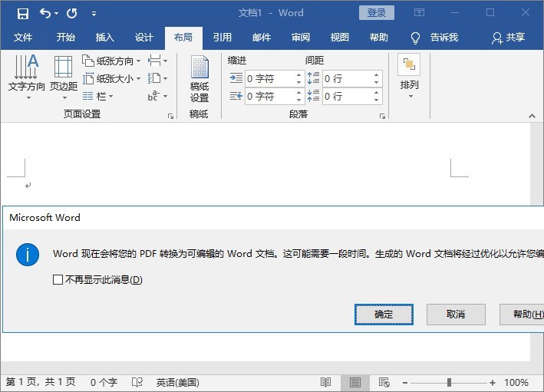
Task: Switch to Print Layout view icon
Action: point(355,382)
